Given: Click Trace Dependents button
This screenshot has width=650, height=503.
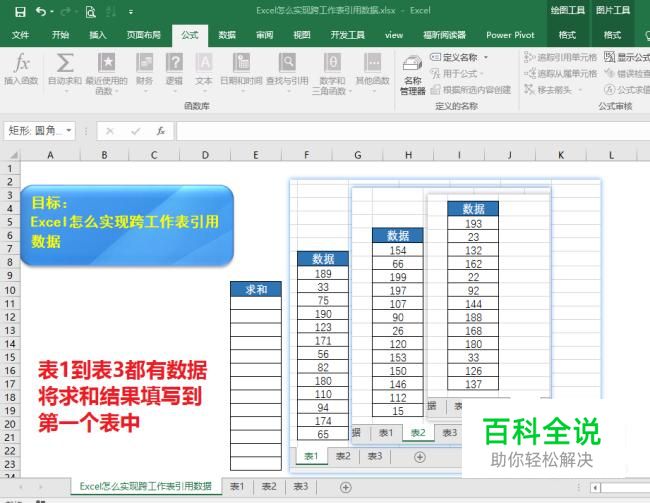Looking at the screenshot, I should coord(560,74).
